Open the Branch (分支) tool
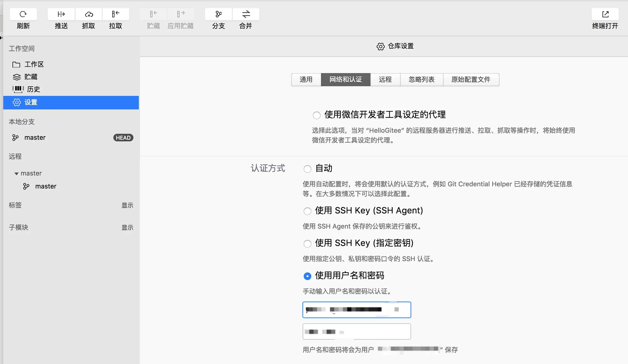Viewport: 628px width, 364px height. tap(218, 14)
